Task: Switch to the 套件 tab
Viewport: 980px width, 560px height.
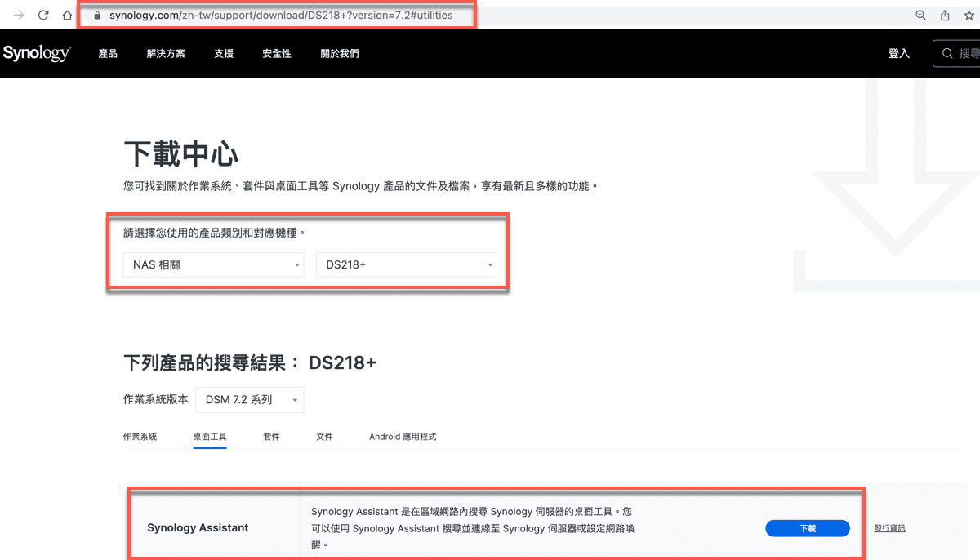Action: coord(271,437)
